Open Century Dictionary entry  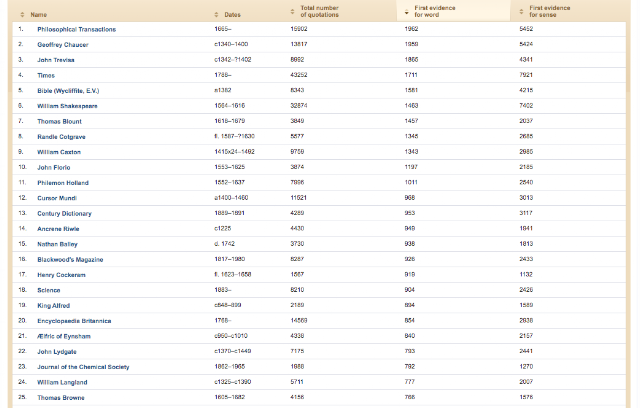click(x=64, y=213)
